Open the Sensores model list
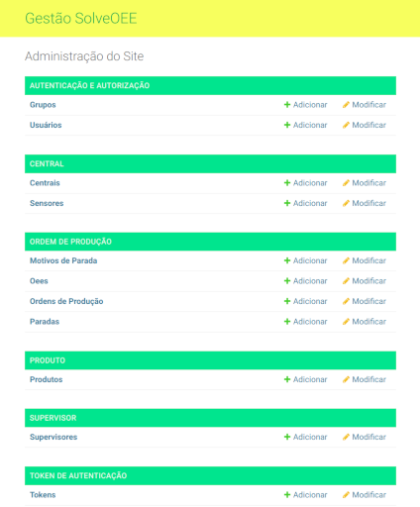The height and width of the screenshot is (507, 420). click(x=47, y=203)
